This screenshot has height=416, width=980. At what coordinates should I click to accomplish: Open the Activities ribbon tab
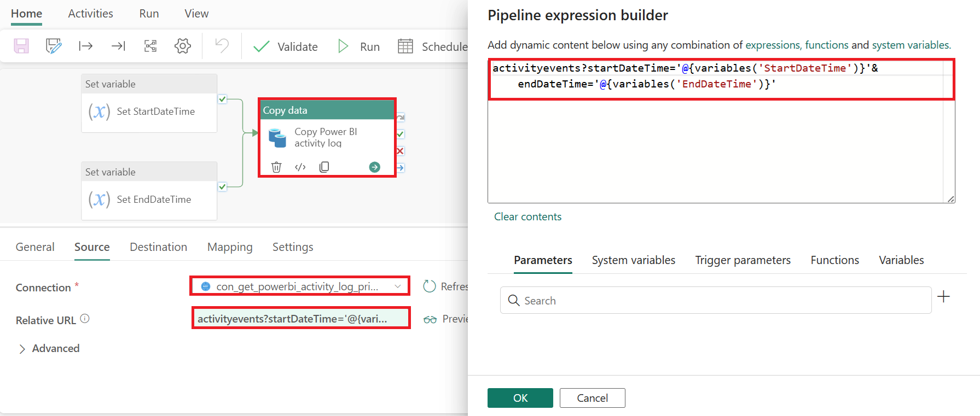pos(91,14)
